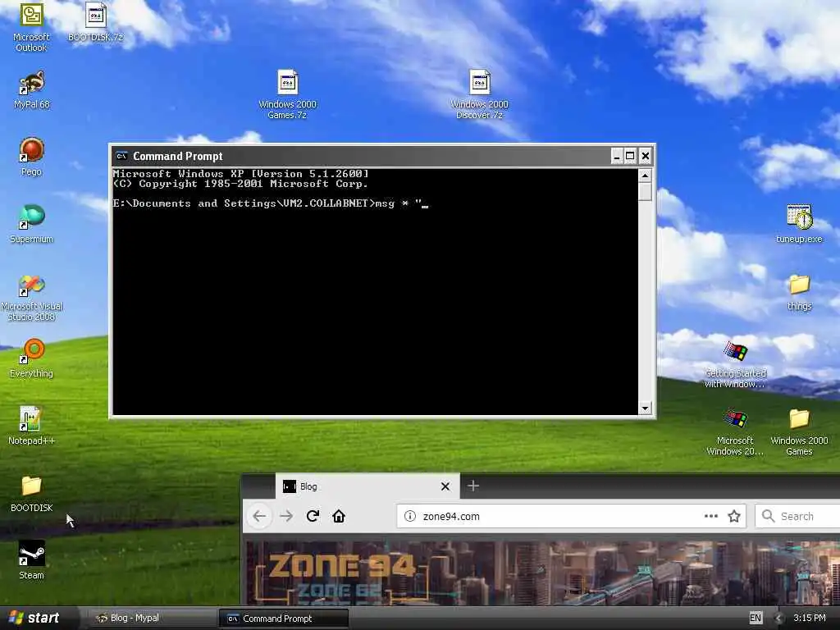Click the Command Prompt taskbar button

pos(284,619)
